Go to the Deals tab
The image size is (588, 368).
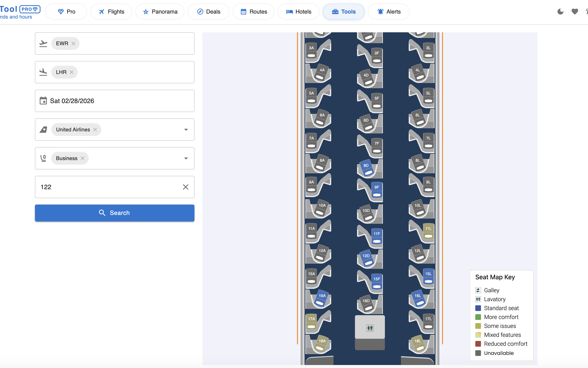pyautogui.click(x=208, y=11)
